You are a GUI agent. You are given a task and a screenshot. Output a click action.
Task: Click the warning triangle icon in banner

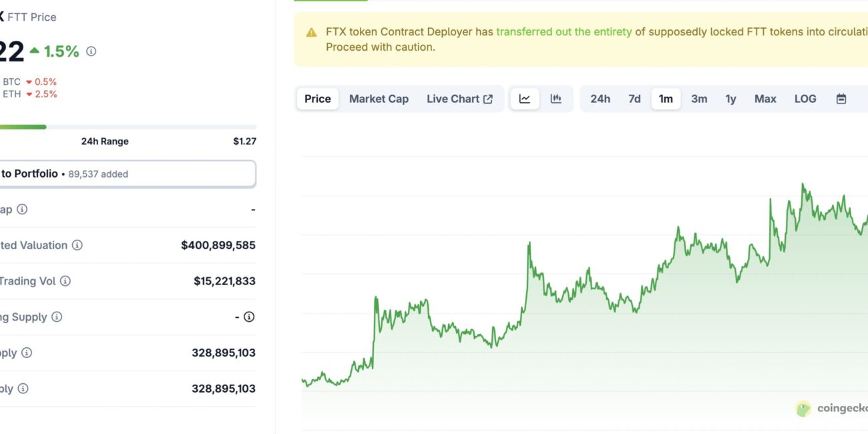pyautogui.click(x=311, y=32)
